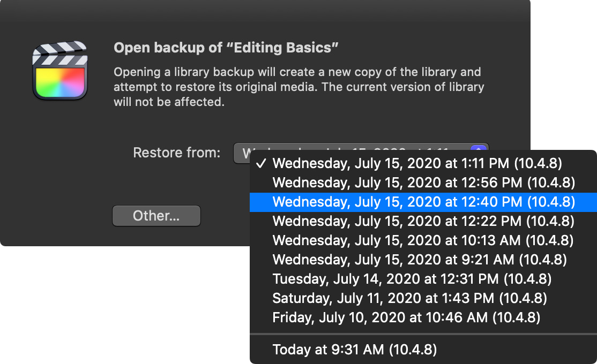Select the Saturday, July 11 backup
Image resolution: width=597 pixels, height=364 pixels.
click(x=423, y=299)
